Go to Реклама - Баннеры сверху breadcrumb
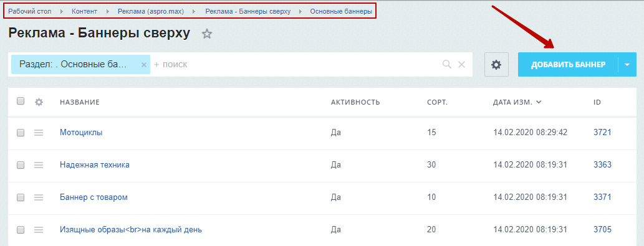The height and width of the screenshot is (246, 644). tap(248, 11)
